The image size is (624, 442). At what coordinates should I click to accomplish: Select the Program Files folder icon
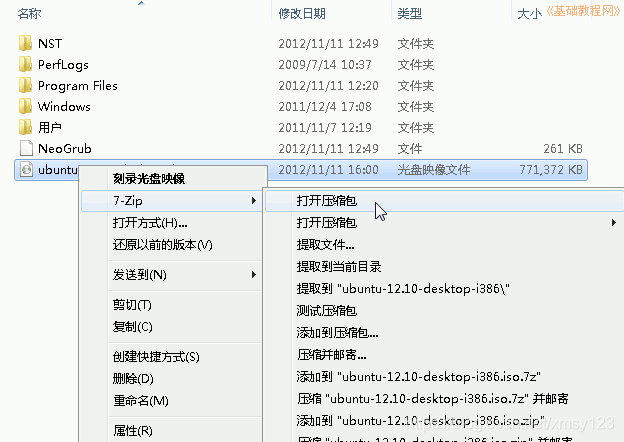[25, 85]
